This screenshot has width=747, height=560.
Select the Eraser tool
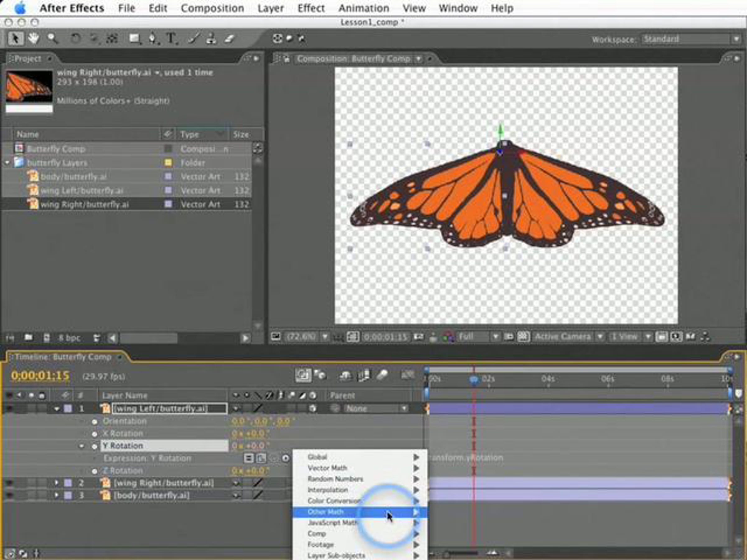click(229, 39)
